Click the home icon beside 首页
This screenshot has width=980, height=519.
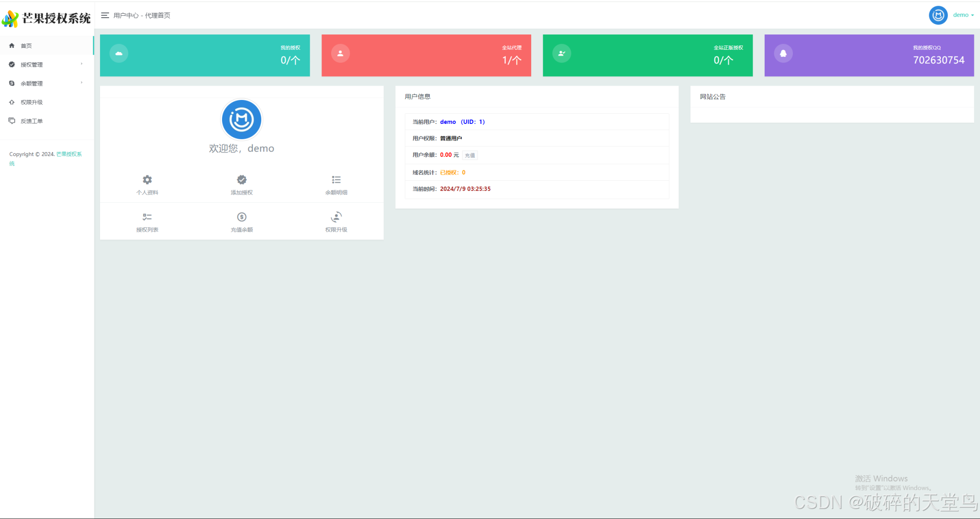tap(12, 45)
